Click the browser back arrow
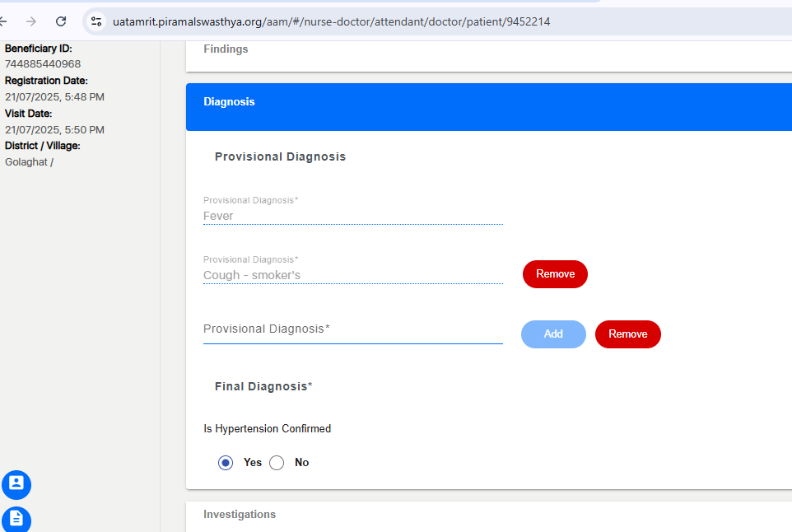 (x=2, y=21)
